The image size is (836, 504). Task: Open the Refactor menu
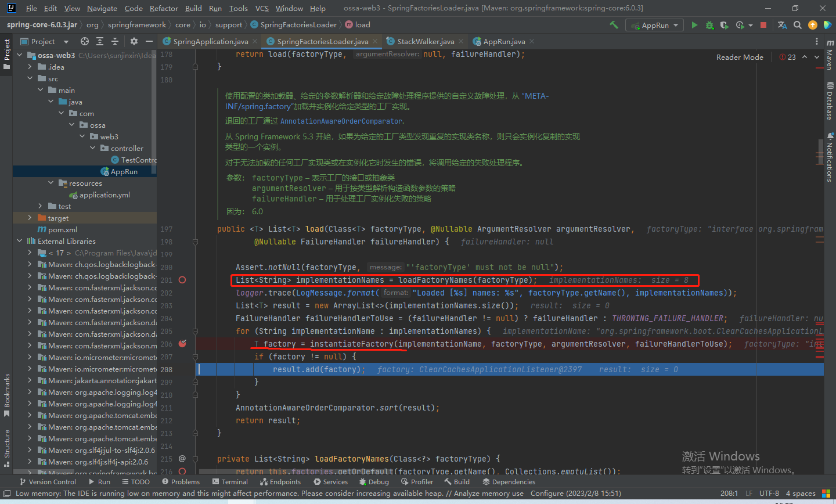[164, 8]
